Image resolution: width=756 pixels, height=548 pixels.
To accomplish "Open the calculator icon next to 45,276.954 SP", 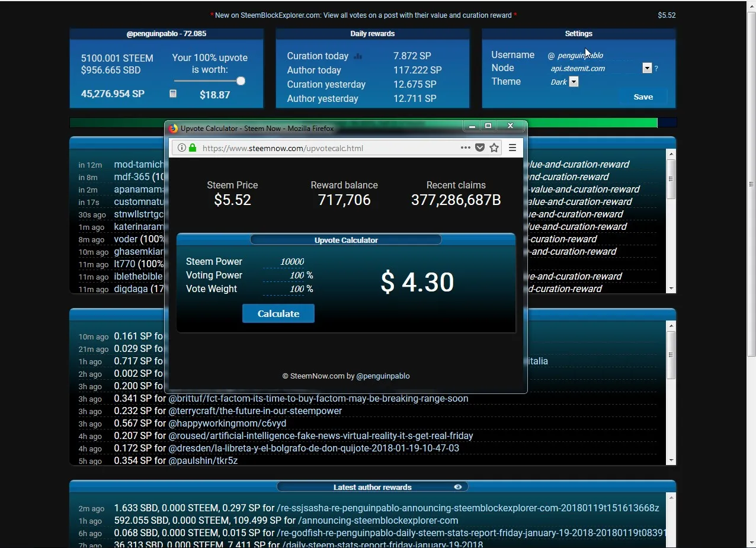I will tap(173, 94).
